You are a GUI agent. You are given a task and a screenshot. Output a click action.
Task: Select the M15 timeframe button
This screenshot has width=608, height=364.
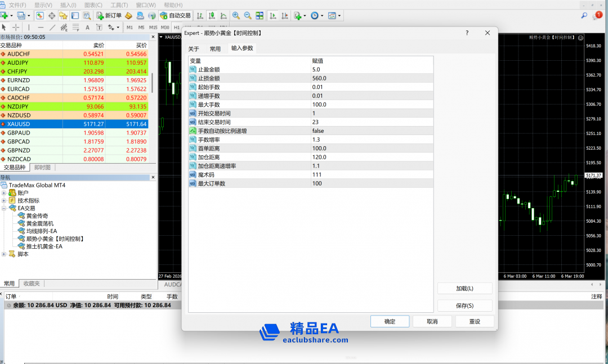153,27
